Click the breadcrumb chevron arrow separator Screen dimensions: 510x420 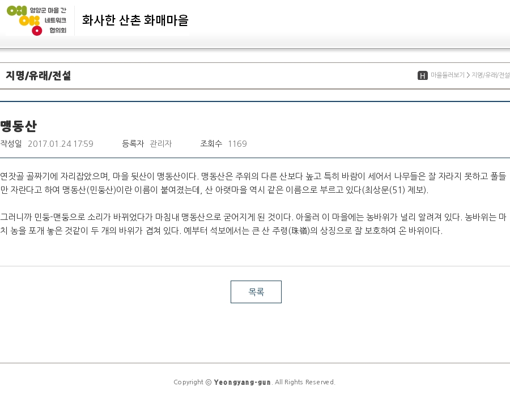coord(468,75)
